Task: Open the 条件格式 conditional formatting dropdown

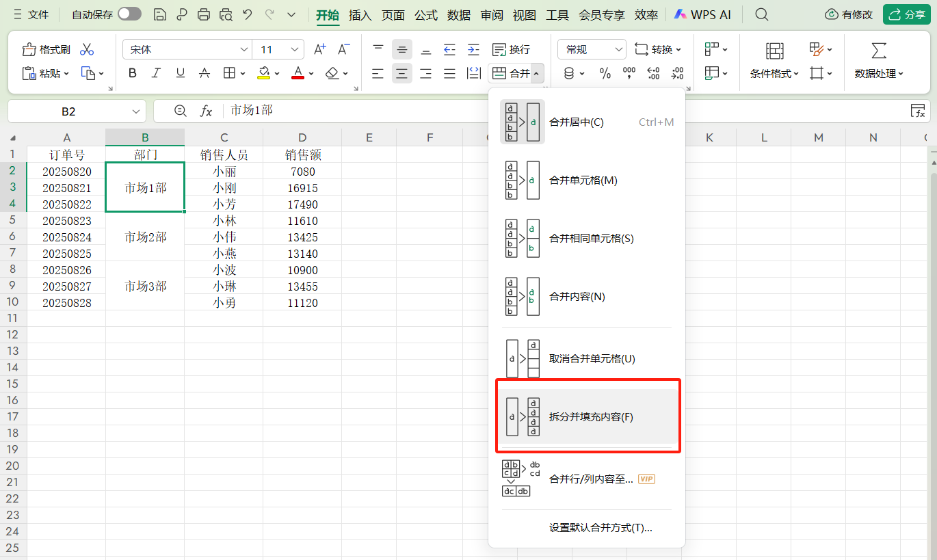Action: point(773,73)
